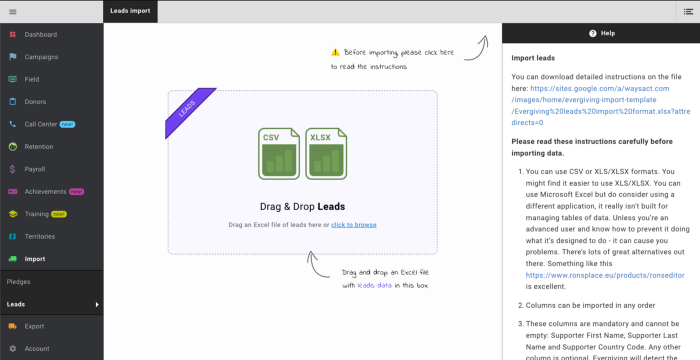This screenshot has width=700, height=360.
Task: Open Dashboard in the sidebar
Action: point(41,34)
